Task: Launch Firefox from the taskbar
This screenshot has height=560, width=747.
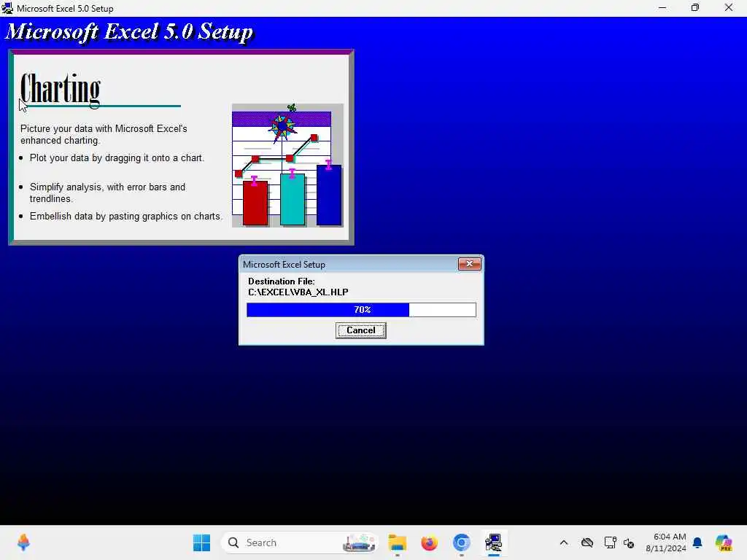Action: 429,542
